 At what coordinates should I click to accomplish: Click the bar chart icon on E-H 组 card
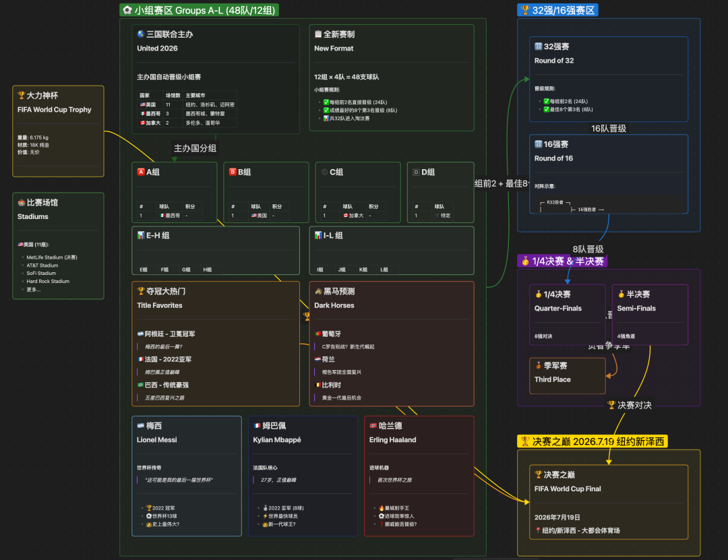pos(141,235)
